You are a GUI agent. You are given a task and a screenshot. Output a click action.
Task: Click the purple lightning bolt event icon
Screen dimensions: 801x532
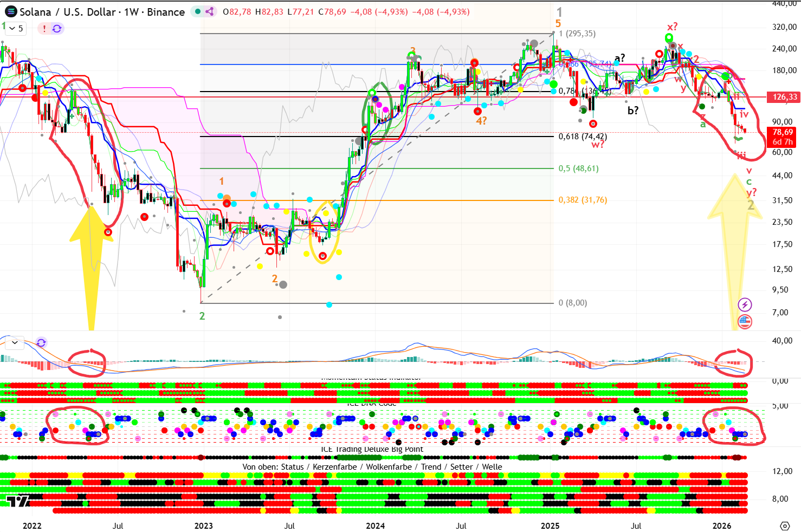745,304
